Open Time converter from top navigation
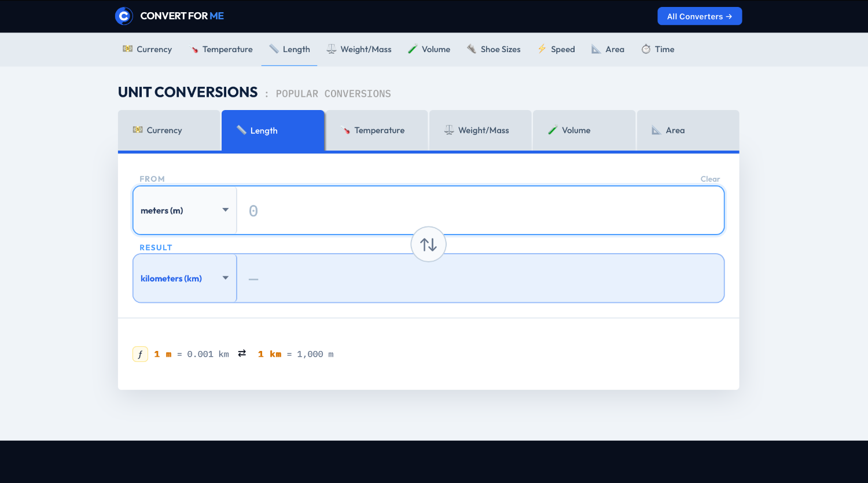Screen dimensions: 868x483 (658, 49)
